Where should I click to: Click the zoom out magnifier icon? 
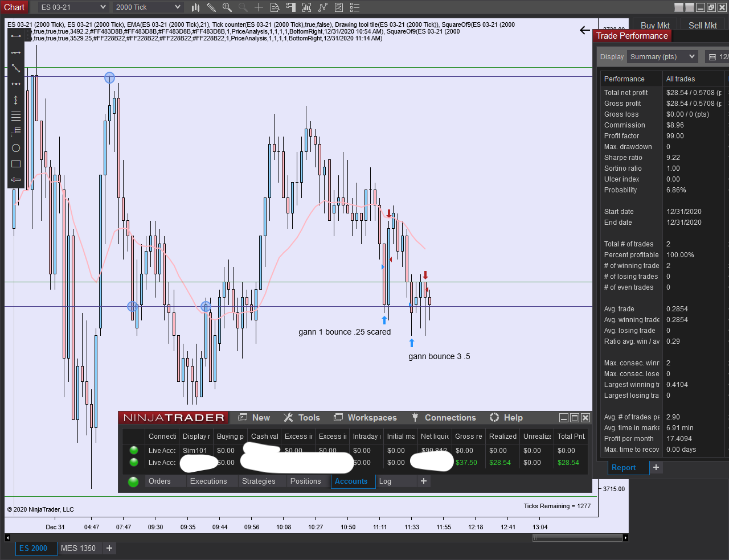(x=243, y=7)
